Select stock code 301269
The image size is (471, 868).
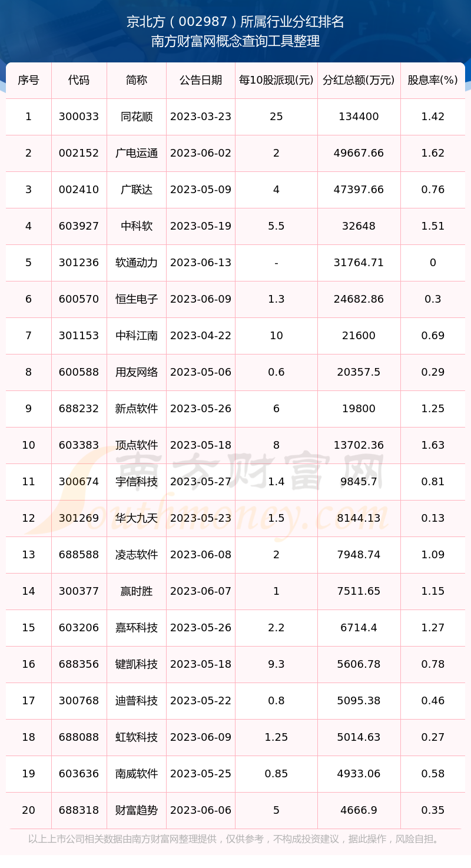(79, 518)
